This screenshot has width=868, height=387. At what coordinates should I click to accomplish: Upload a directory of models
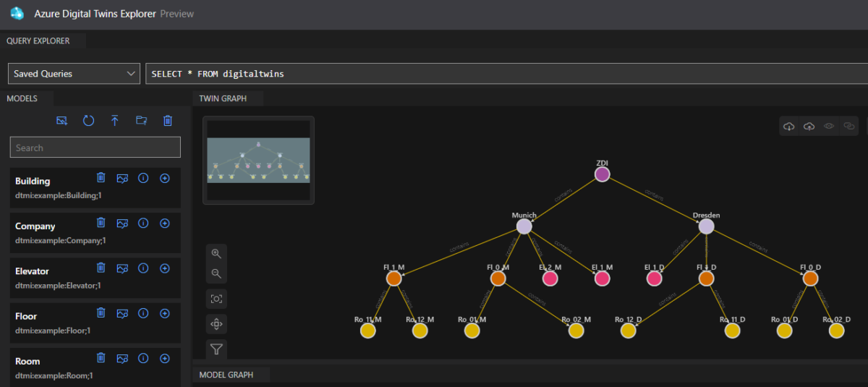pos(141,121)
